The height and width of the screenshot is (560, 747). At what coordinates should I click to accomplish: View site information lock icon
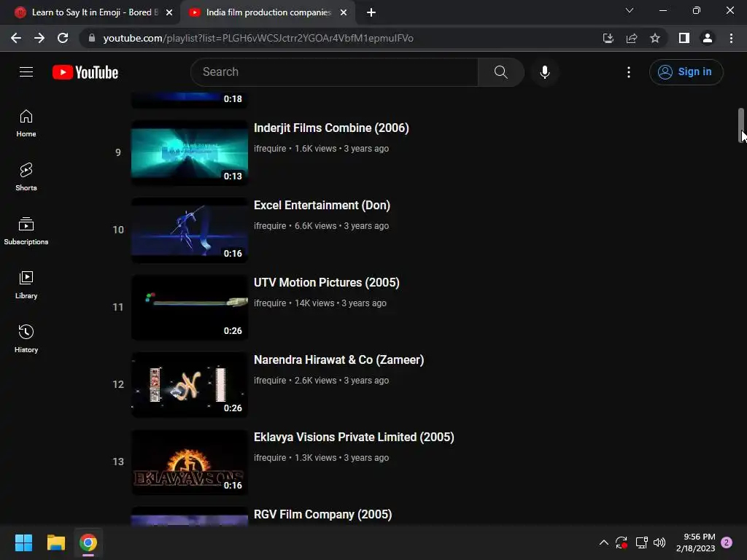tap(92, 38)
